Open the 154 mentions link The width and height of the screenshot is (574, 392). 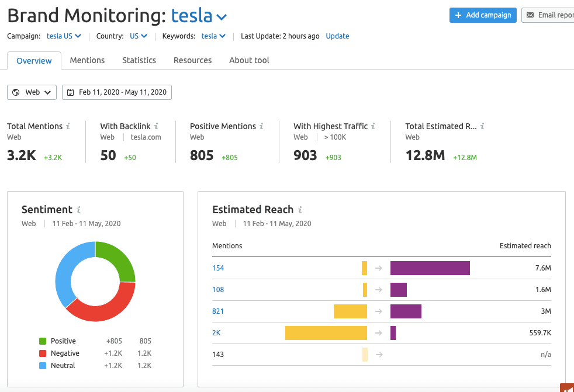[218, 268]
